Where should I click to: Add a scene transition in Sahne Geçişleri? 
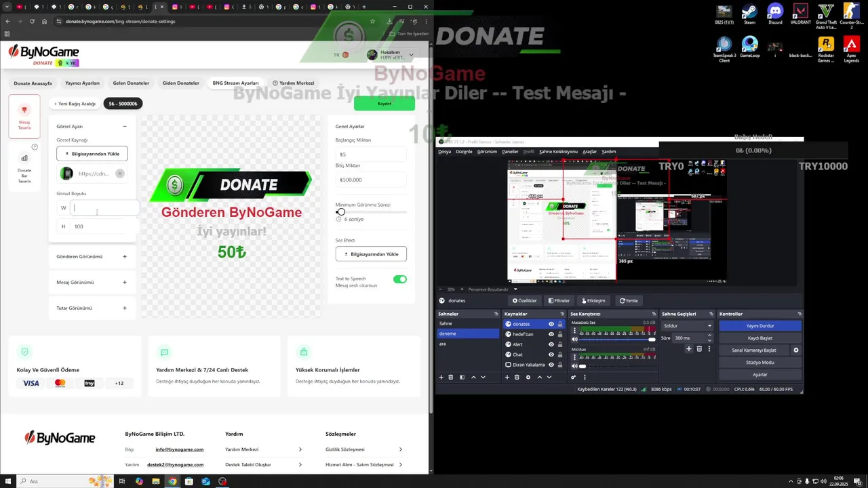pos(689,349)
